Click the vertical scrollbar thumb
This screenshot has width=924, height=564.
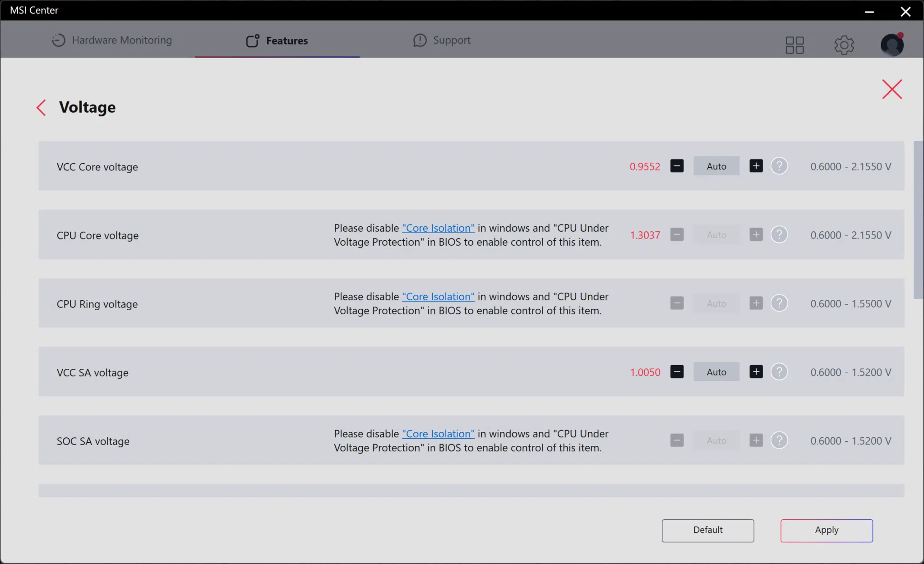pyautogui.click(x=918, y=220)
